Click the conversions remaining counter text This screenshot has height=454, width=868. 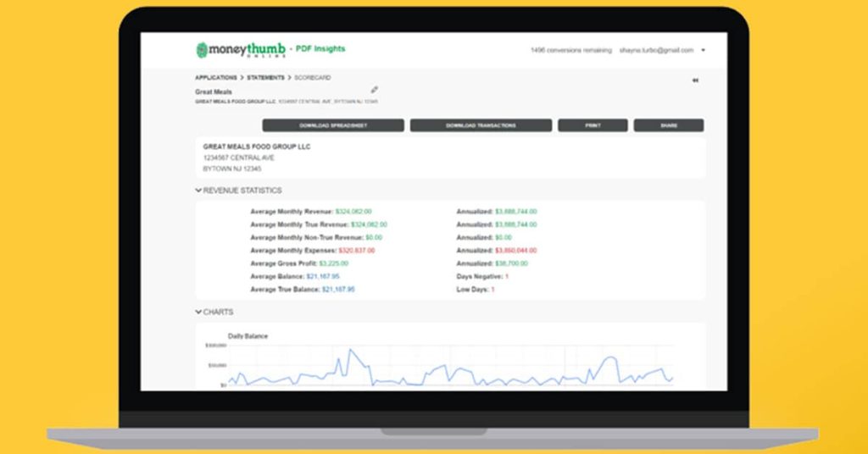[x=570, y=51]
